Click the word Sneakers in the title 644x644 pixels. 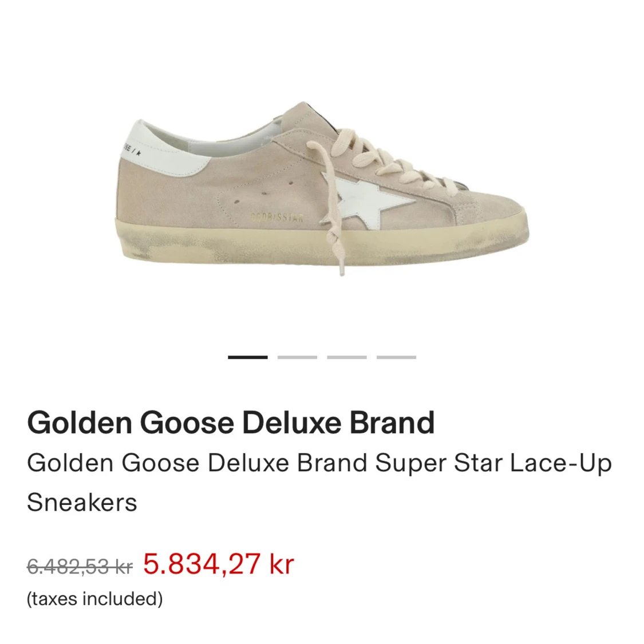[80, 503]
